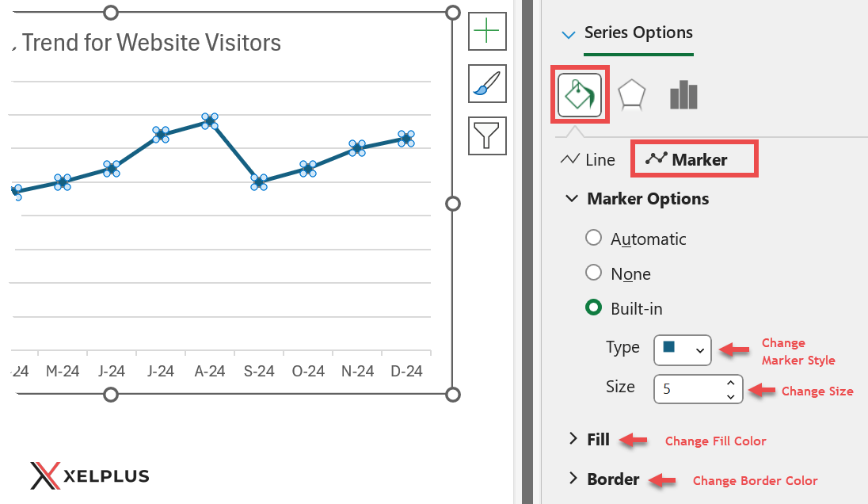Switch to the Marker tab
Screen dimensions: 868x504
[687, 159]
